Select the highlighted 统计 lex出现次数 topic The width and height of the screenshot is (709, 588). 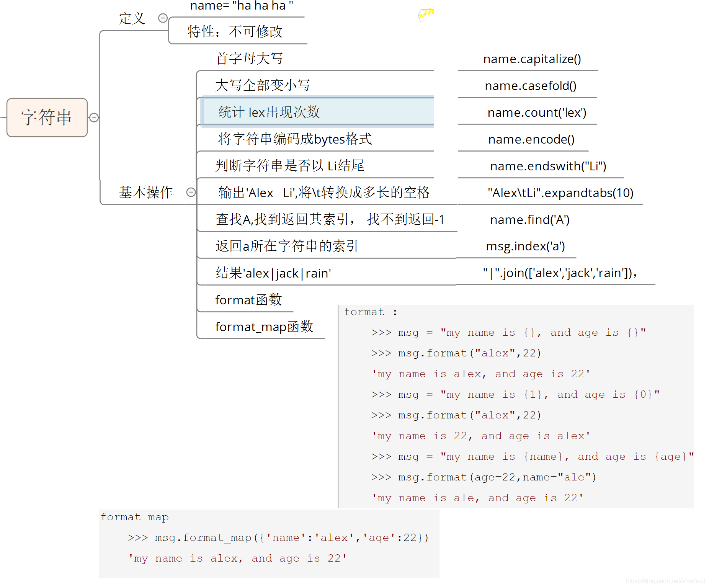[x=318, y=112]
